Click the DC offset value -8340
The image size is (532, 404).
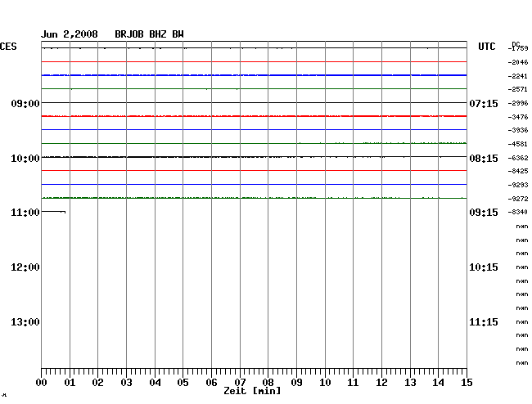pos(518,212)
